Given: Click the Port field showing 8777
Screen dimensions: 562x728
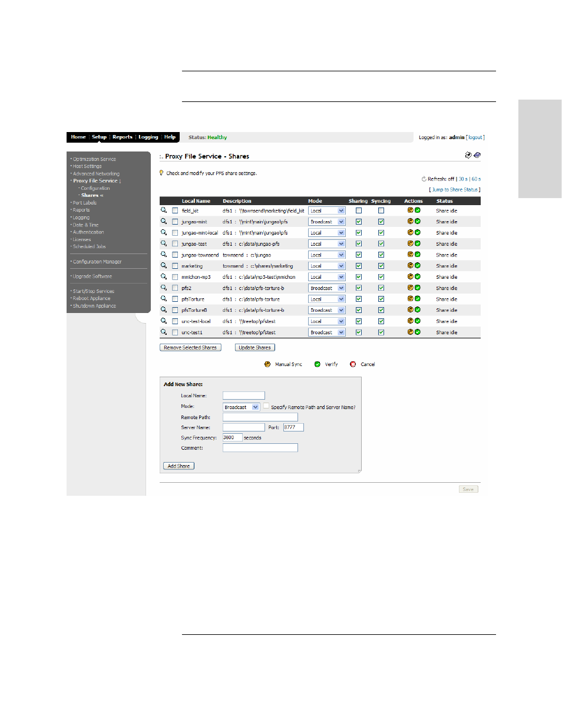Looking at the screenshot, I should [x=293, y=427].
